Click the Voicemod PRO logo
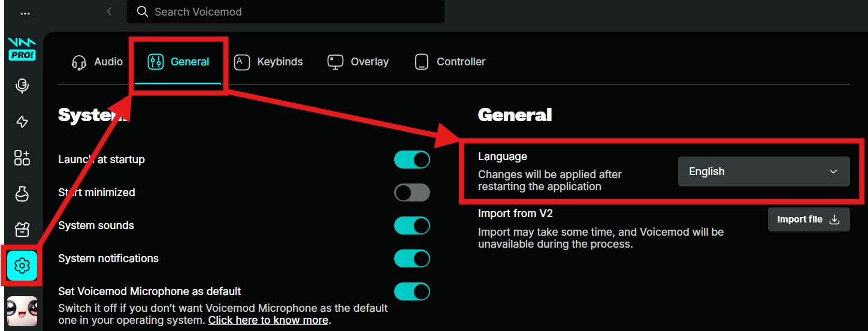This screenshot has width=868, height=331. point(22,49)
